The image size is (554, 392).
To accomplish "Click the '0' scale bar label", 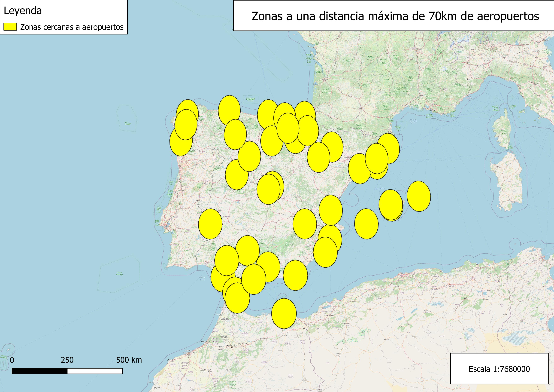I will pos(12,360).
